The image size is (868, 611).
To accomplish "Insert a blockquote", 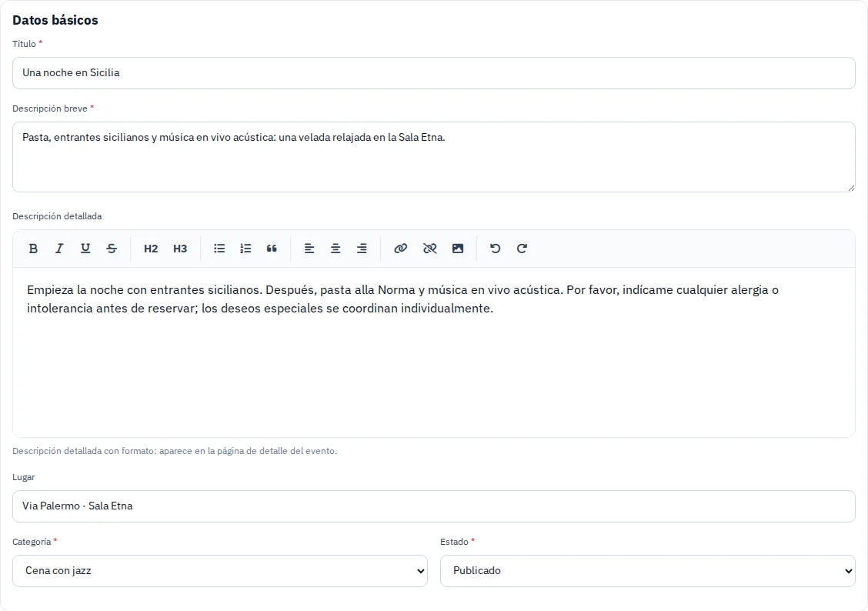I will 272,249.
